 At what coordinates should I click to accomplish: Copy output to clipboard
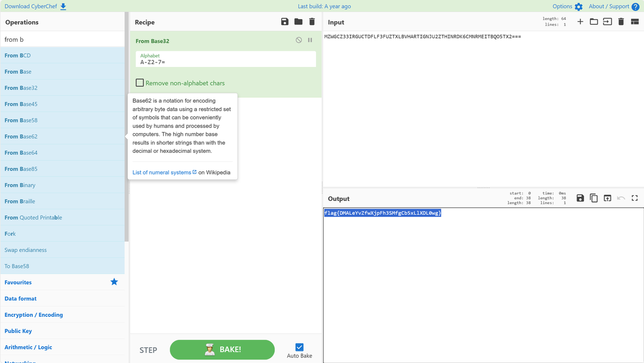[594, 198]
